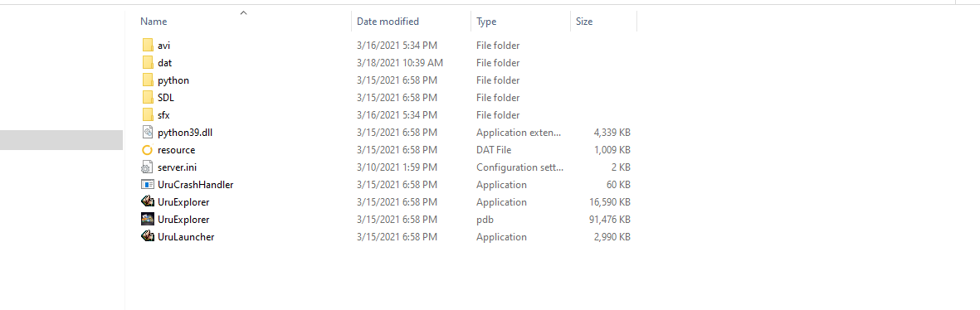The width and height of the screenshot is (980, 310).
Task: Click the python folder icon
Action: 148,80
